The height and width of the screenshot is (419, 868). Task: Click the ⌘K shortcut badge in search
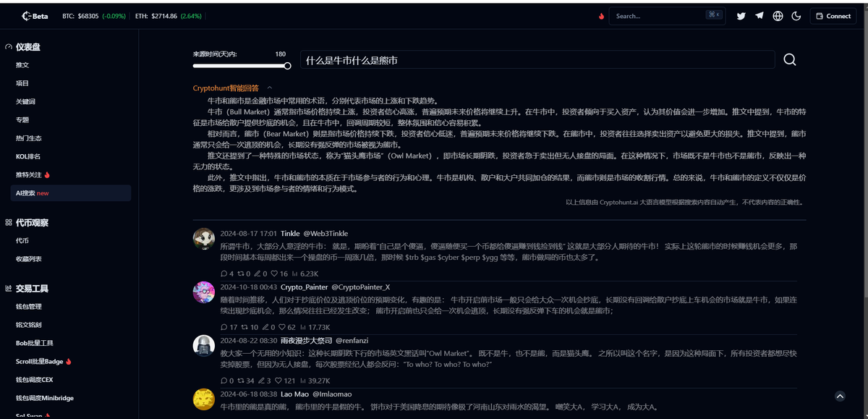(713, 15)
